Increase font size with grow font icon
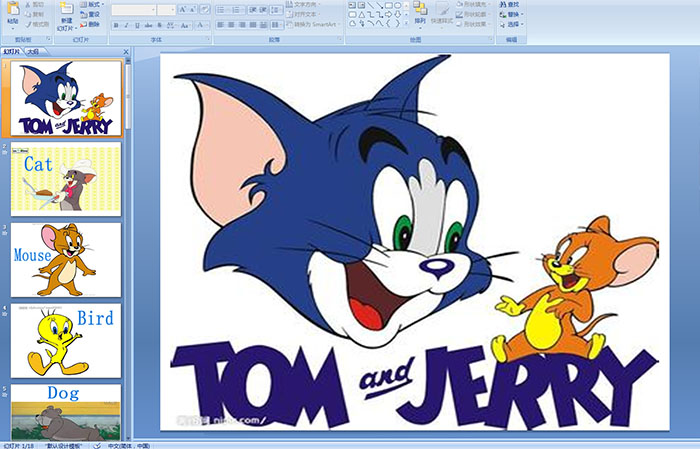Image resolution: width=700 pixels, height=449 pixels. pos(183,9)
